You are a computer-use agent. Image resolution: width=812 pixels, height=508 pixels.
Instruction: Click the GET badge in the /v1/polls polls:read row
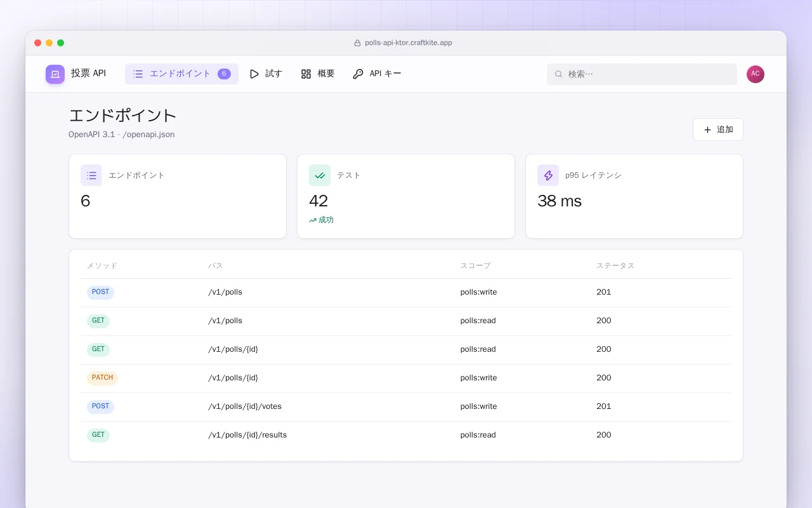[98, 321]
